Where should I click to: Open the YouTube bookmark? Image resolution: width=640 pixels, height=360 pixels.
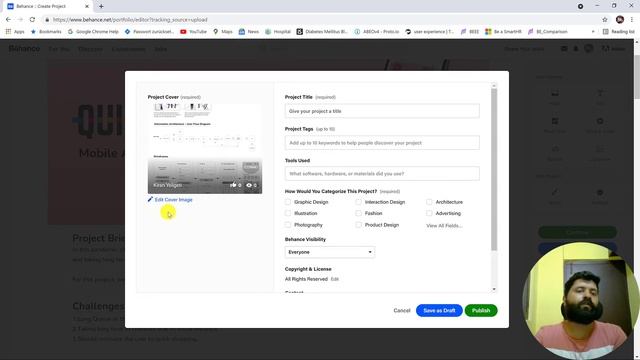(193, 31)
